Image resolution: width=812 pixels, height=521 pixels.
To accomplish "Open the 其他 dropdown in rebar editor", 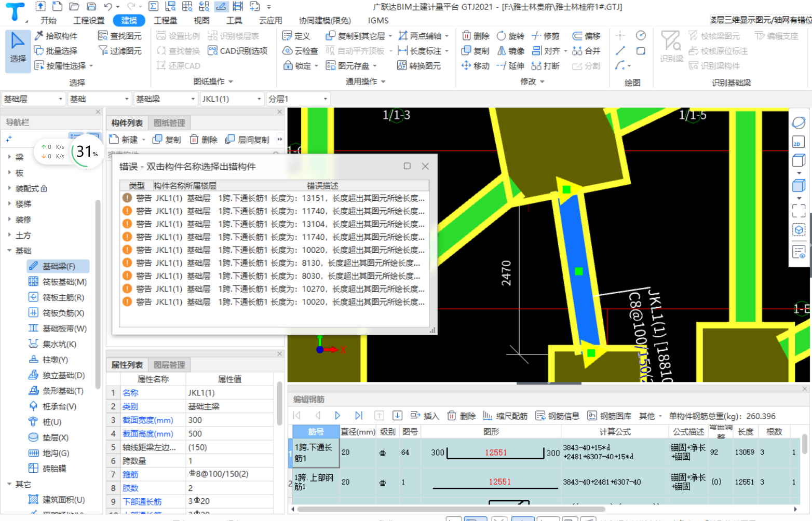I will click(650, 416).
